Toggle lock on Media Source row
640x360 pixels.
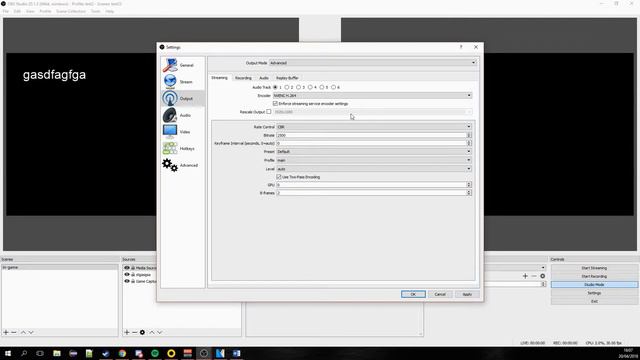click(133, 268)
